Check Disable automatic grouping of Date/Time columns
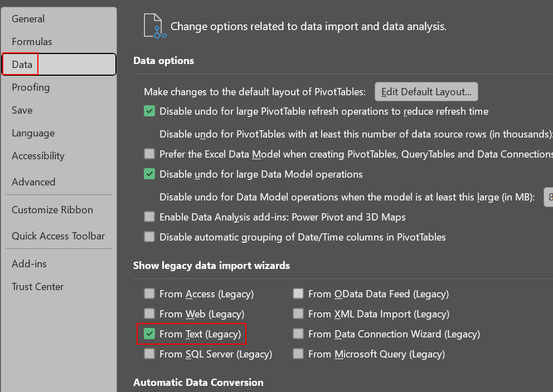This screenshot has width=553, height=392. click(149, 237)
